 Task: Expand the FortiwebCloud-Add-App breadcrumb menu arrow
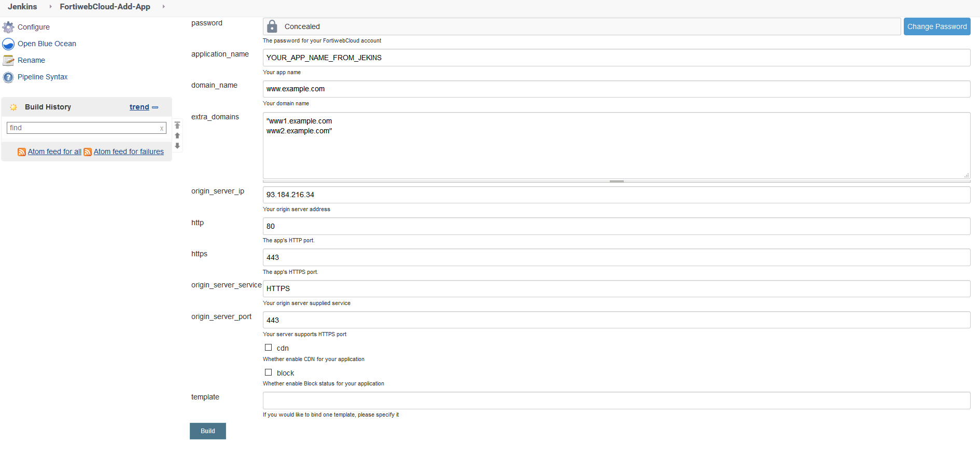click(x=163, y=7)
